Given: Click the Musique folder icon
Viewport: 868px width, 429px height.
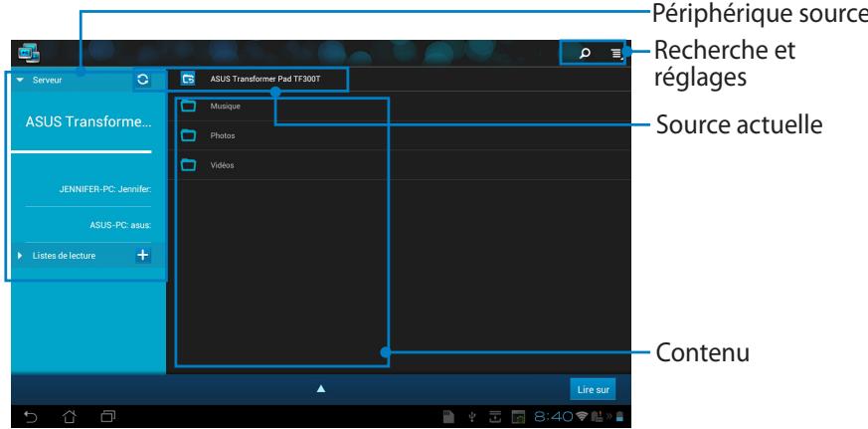Looking at the screenshot, I should point(189,106).
